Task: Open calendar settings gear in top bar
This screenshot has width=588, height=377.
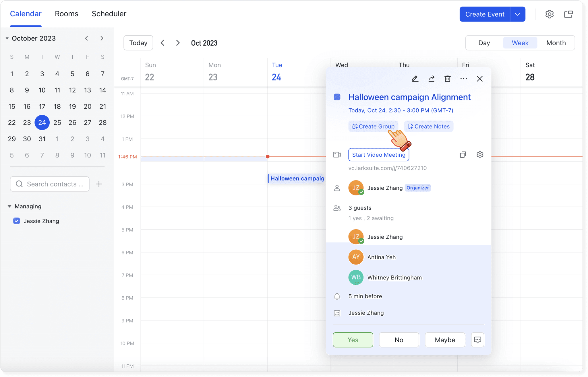Action: coord(549,14)
